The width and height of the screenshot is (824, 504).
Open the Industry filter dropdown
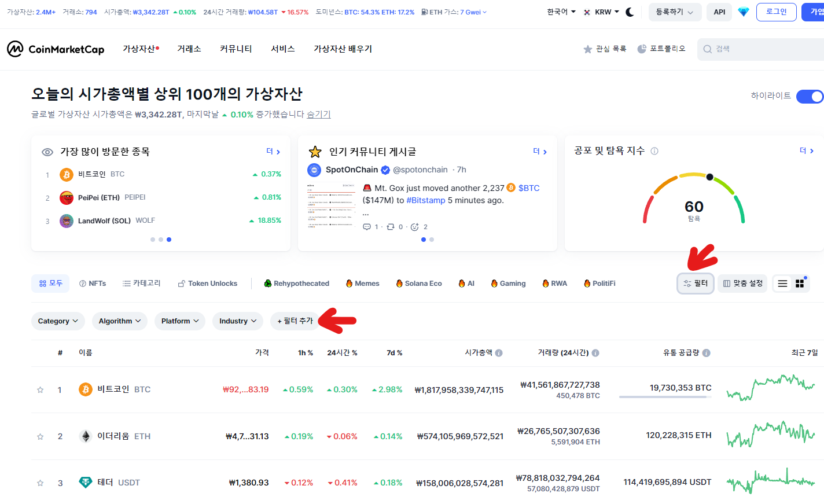(238, 321)
